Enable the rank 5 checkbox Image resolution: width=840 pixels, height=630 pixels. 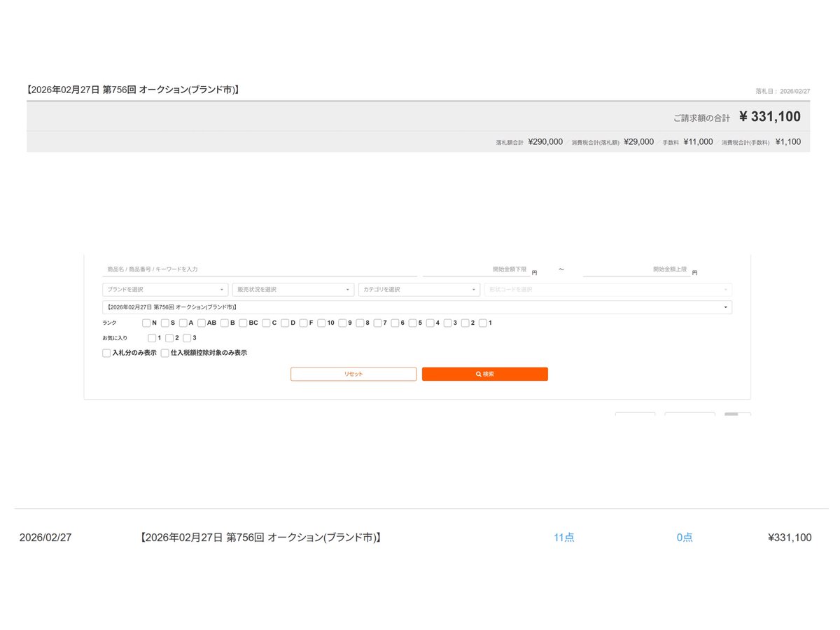(412, 323)
